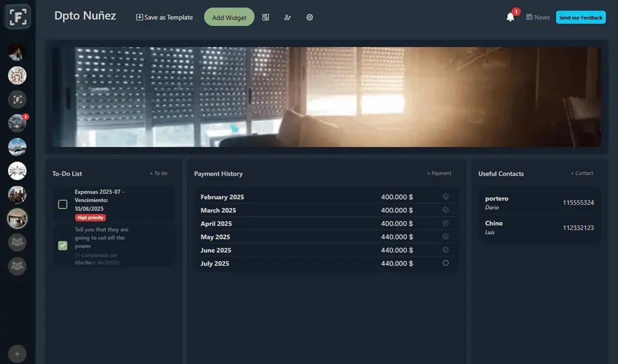The width and height of the screenshot is (618, 364).
Task: Open the News link
Action: click(x=537, y=17)
